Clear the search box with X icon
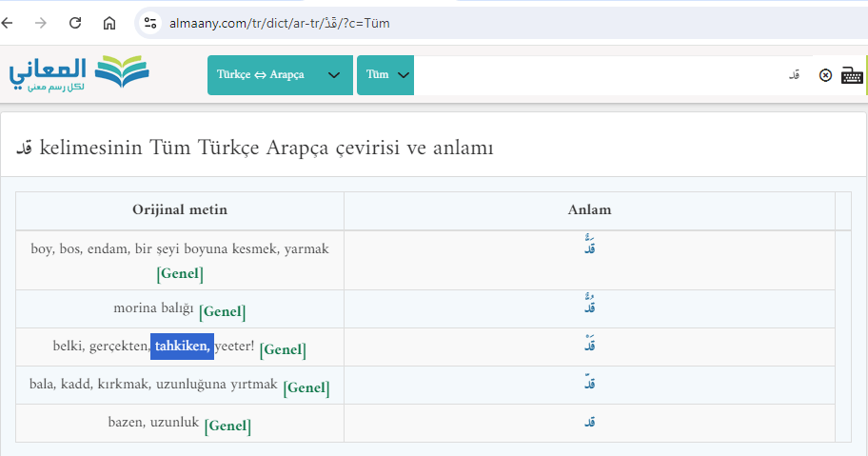The height and width of the screenshot is (456, 868). pos(825,75)
